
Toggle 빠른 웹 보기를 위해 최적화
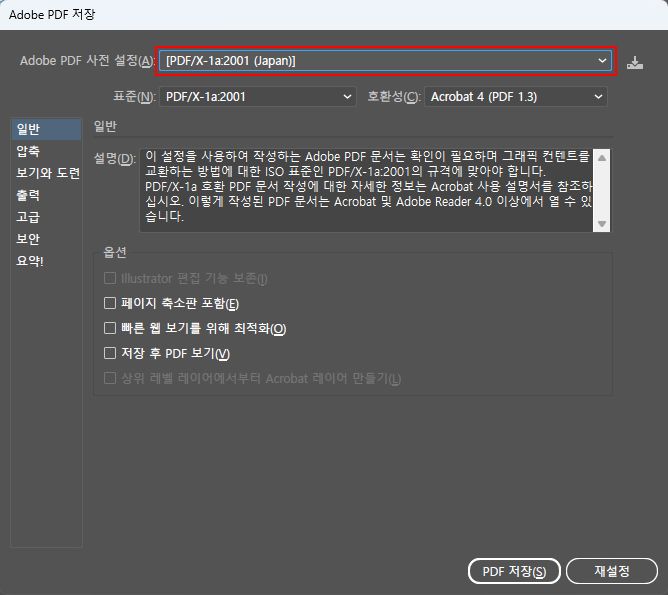tap(111, 329)
